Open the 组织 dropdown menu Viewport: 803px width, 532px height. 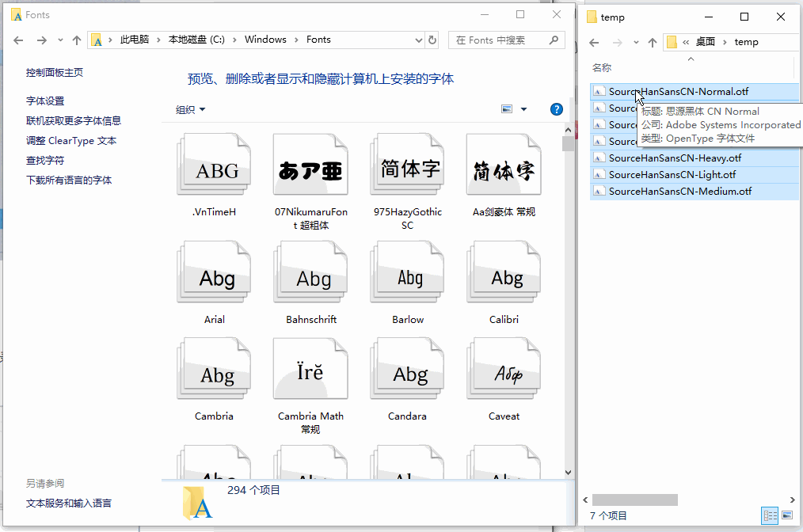(x=190, y=109)
